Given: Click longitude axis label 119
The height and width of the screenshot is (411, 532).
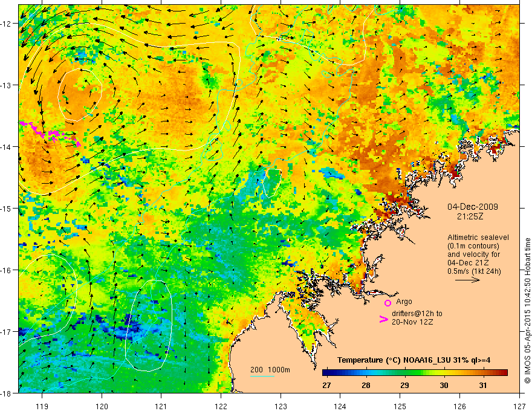Looking at the screenshot, I should (42, 406).
